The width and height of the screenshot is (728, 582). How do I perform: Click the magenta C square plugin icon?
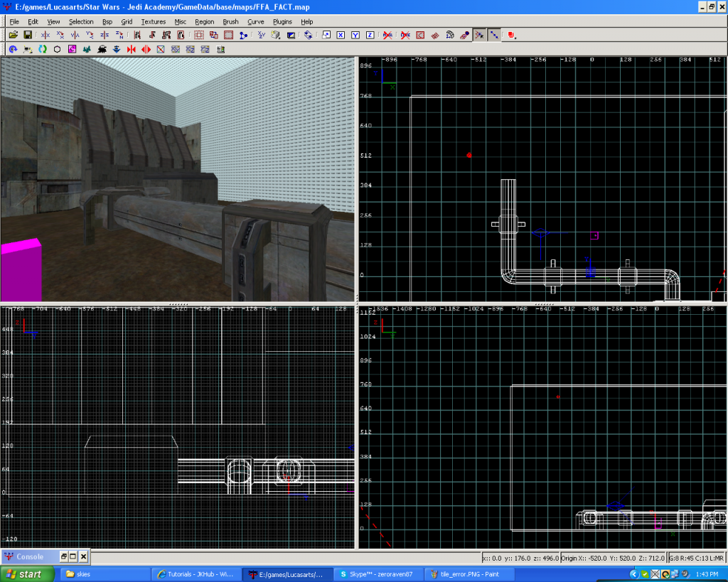(72, 49)
